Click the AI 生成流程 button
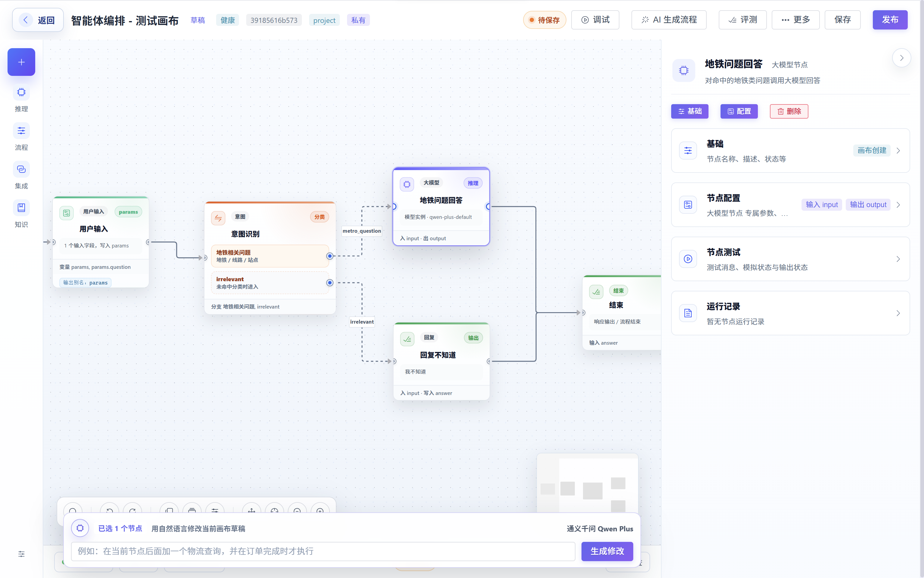This screenshot has width=924, height=578. point(669,20)
